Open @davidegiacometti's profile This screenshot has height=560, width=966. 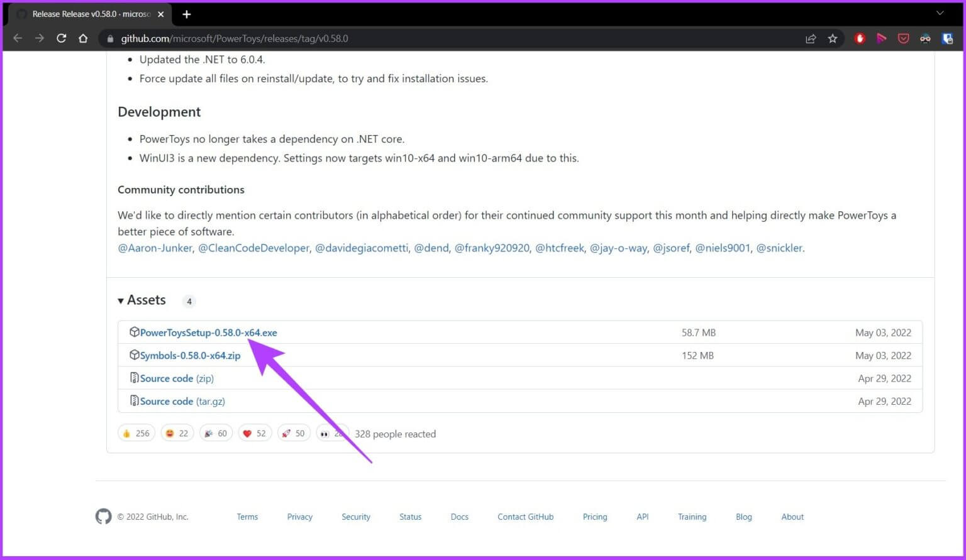362,248
